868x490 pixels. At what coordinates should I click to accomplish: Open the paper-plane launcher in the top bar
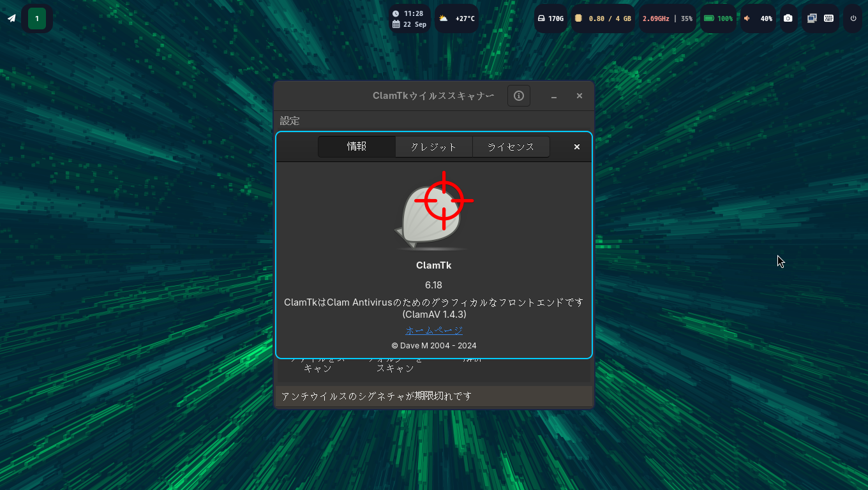[x=11, y=19]
